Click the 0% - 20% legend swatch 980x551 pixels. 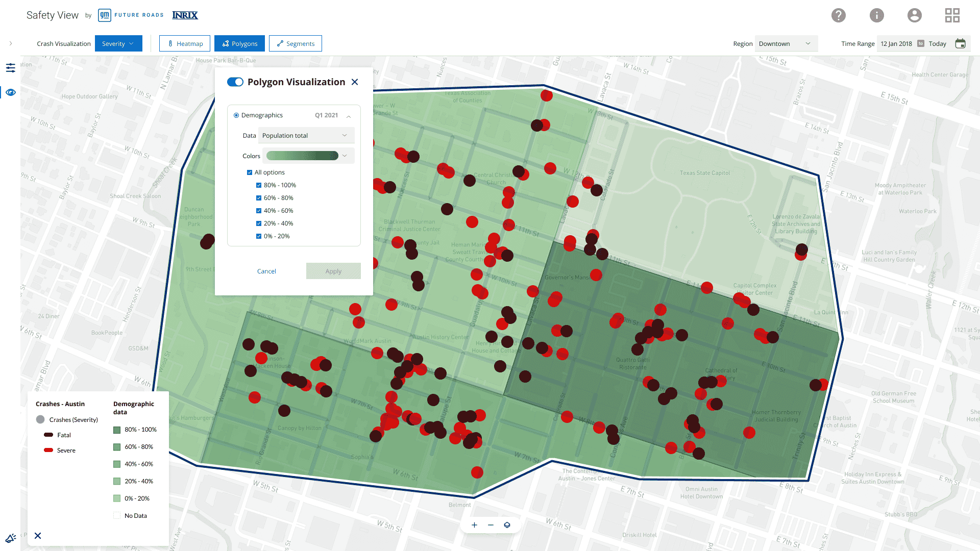point(117,498)
